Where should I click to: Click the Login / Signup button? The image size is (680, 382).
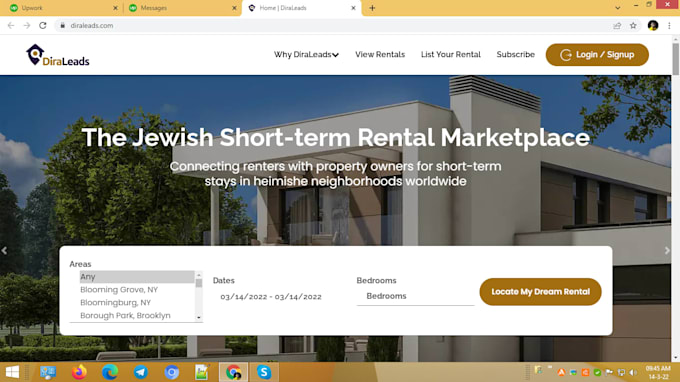(x=597, y=55)
